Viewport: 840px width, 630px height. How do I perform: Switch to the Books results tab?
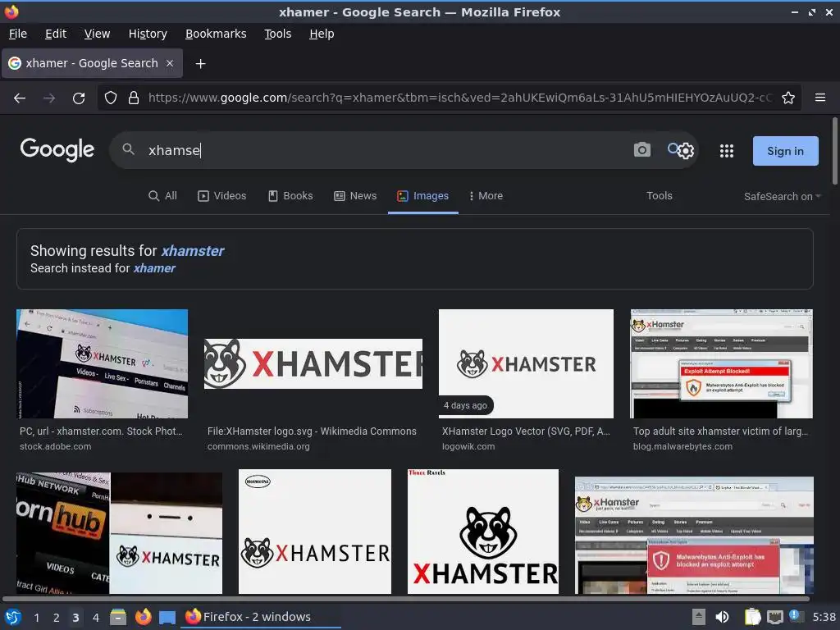pyautogui.click(x=290, y=196)
